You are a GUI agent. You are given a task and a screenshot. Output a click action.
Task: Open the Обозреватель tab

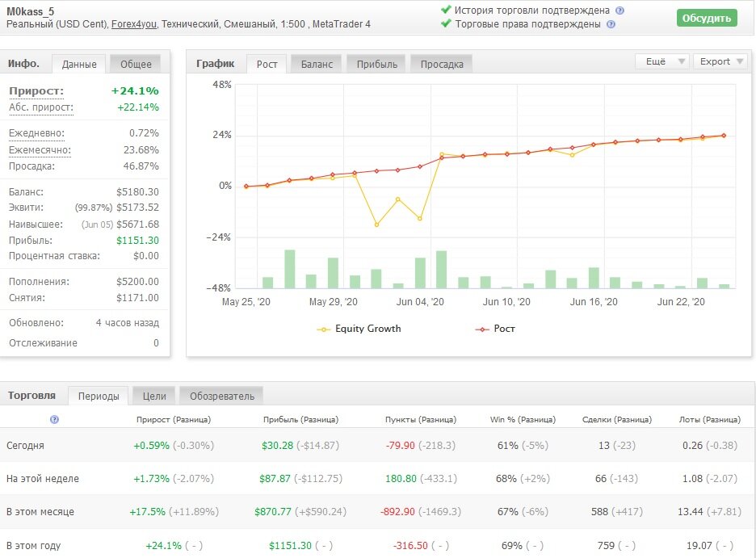point(222,396)
